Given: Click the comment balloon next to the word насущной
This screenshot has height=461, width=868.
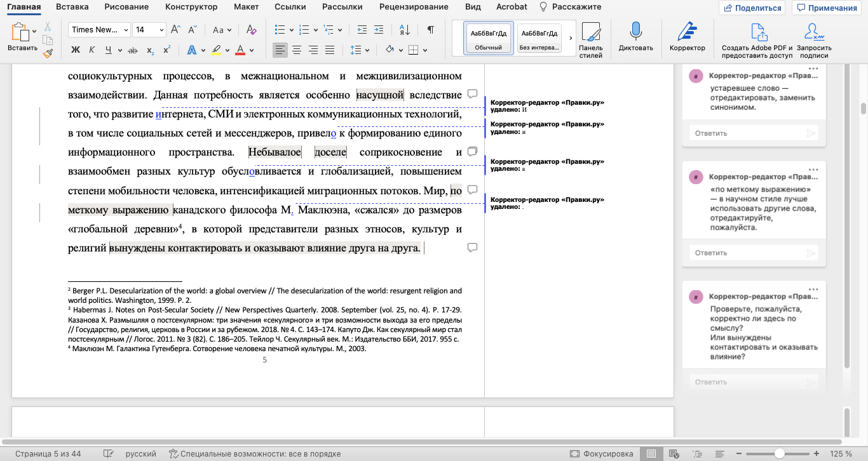Looking at the screenshot, I should tap(472, 94).
